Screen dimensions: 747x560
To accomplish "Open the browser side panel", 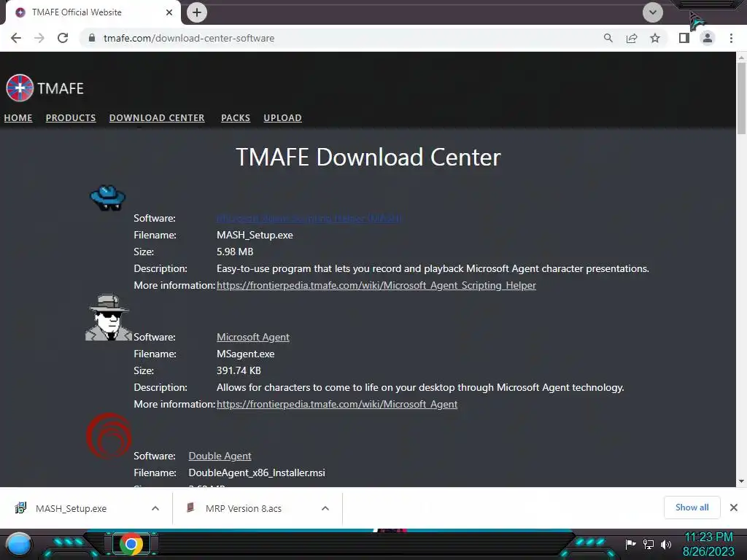I will click(x=684, y=38).
